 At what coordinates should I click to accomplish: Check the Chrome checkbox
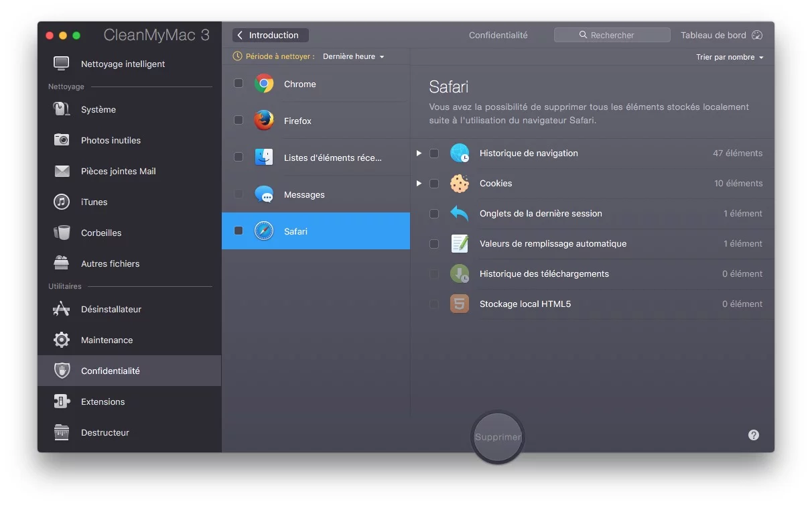point(239,84)
